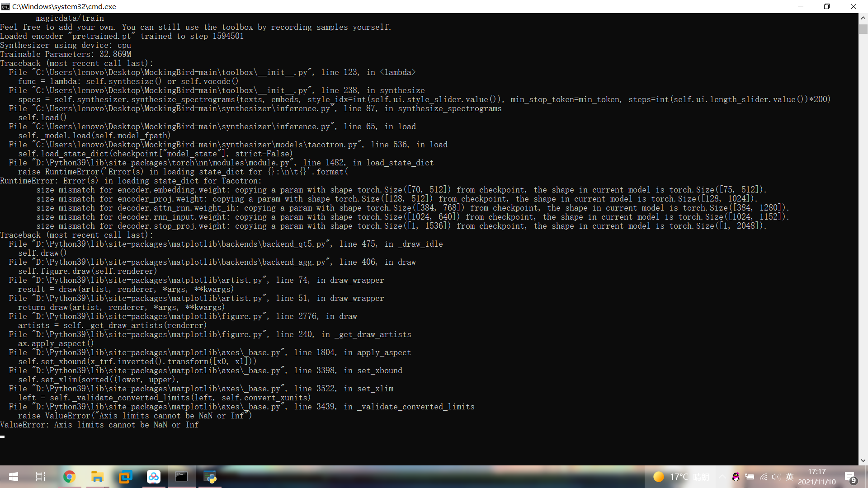
Task: Open Action Center with 9 notifications
Action: click(852, 477)
